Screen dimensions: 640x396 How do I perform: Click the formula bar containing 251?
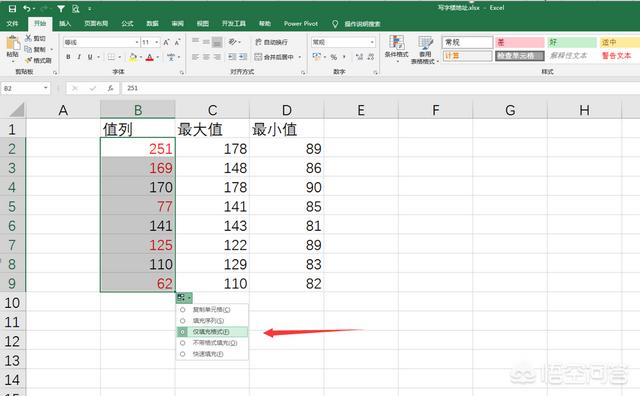point(380,88)
